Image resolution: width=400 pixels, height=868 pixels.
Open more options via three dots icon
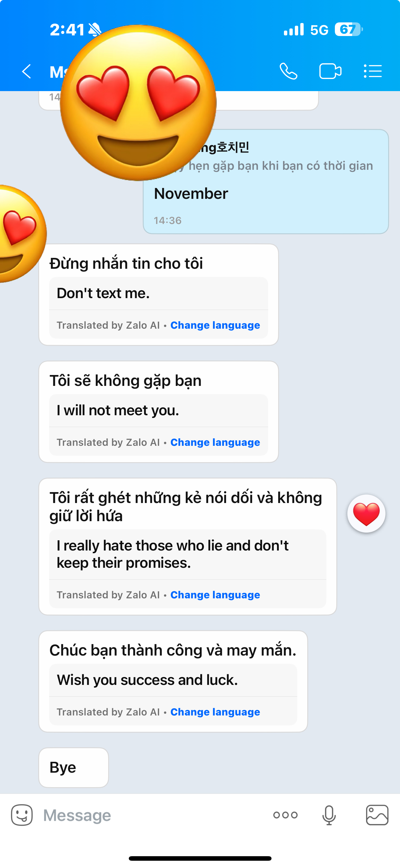pos(285,815)
